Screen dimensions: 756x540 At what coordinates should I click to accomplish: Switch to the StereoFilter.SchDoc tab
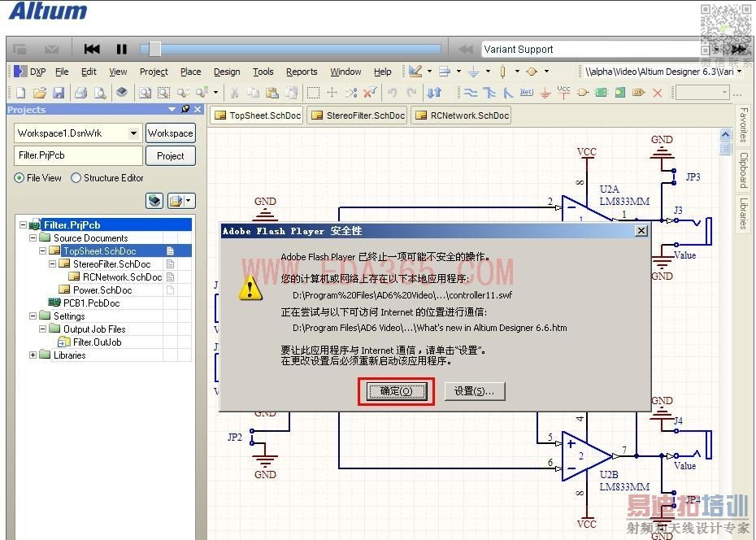[x=357, y=115]
